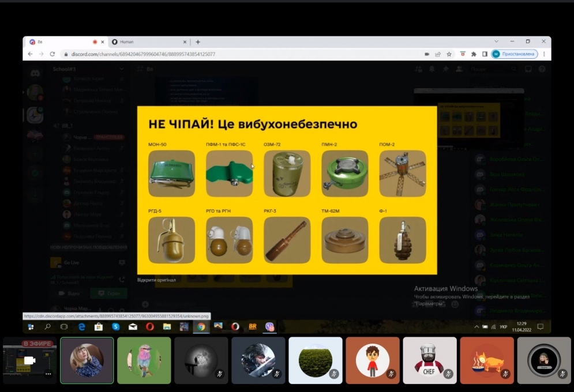Open Microsoft Store from taskbar
The height and width of the screenshot is (392, 574).
(99, 327)
